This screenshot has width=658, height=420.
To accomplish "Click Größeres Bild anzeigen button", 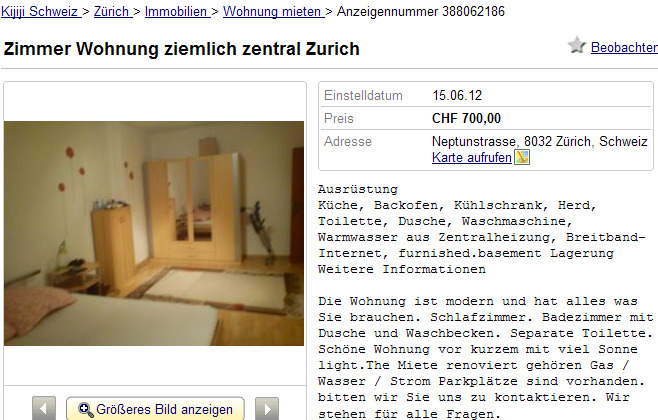I will 155,409.
